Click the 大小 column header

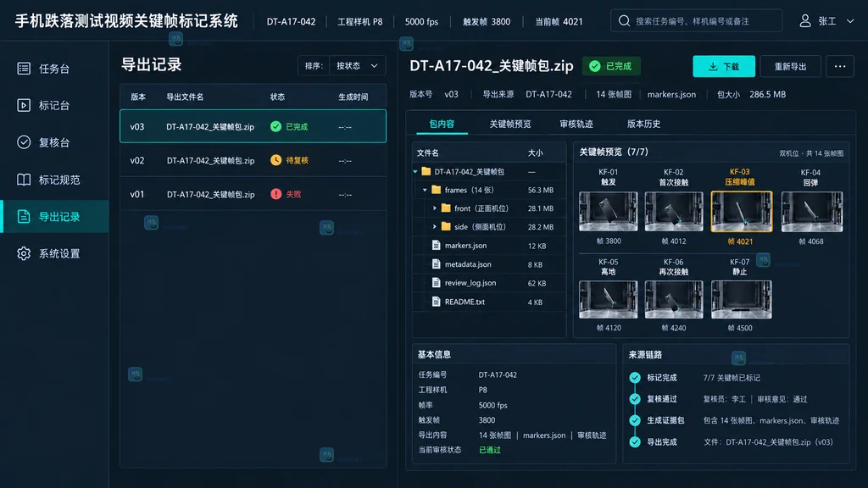coord(536,152)
